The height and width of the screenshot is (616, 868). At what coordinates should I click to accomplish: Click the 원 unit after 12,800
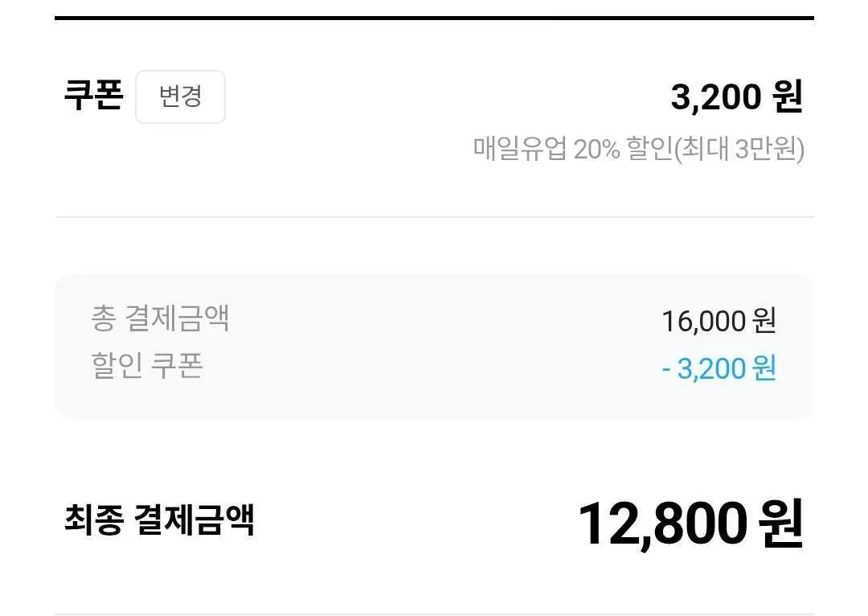click(781, 524)
